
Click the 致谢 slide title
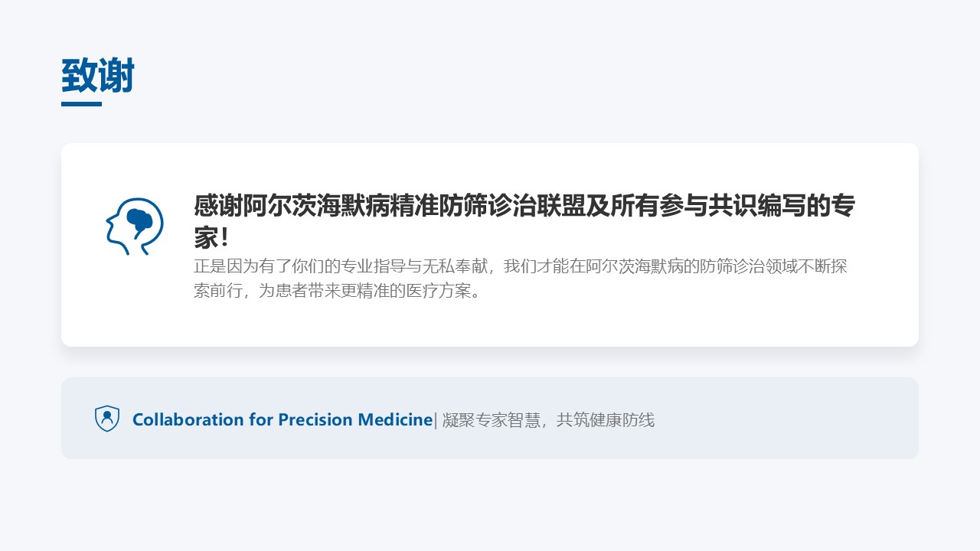click(x=98, y=76)
